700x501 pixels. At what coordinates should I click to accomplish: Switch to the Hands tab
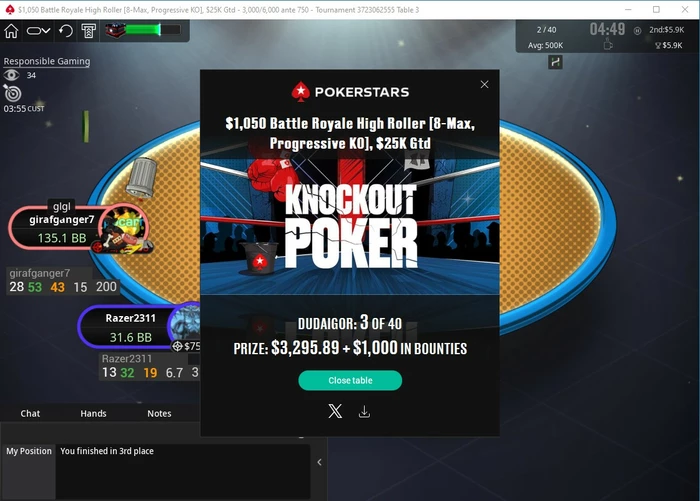93,413
